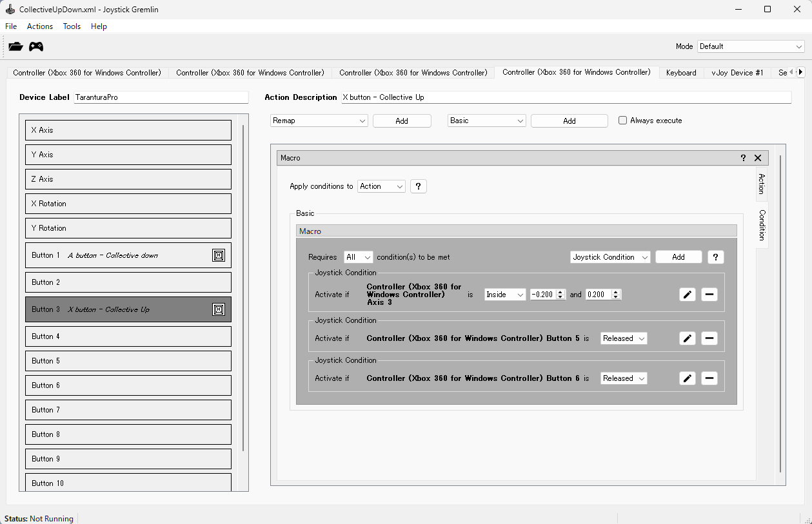Change Button 5 Released state dropdown
The width and height of the screenshot is (812, 524).
(623, 338)
